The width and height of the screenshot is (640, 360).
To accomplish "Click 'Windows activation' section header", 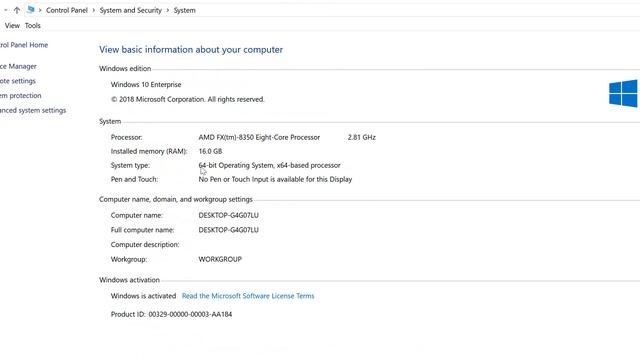I will (x=129, y=280).
